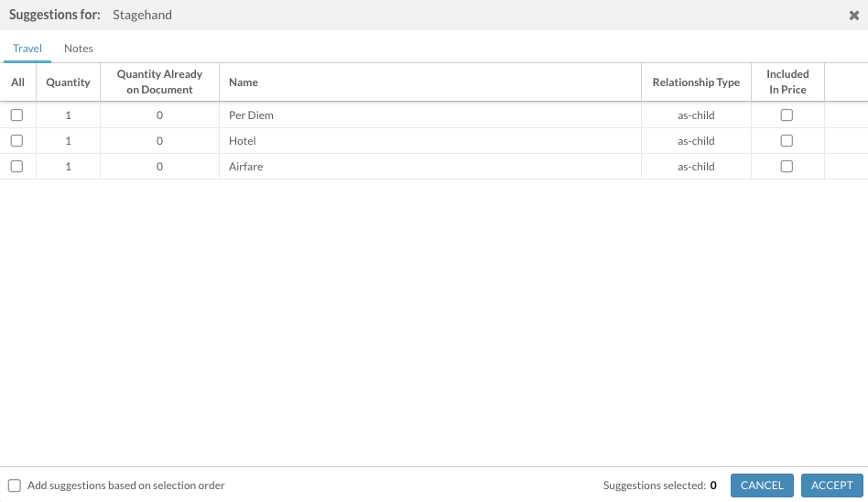Enable Included In Price for Hotel

pos(787,141)
